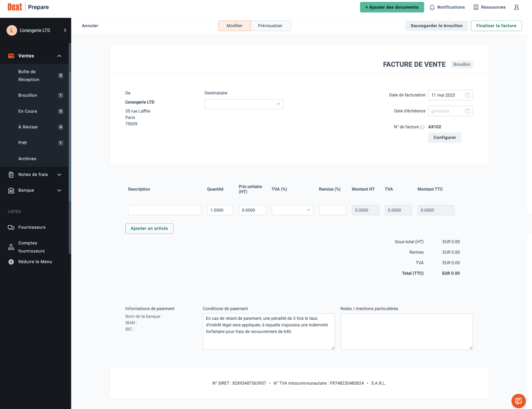Click Ajouter des documents button
Image resolution: width=532 pixels, height=409 pixels.
(x=392, y=7)
